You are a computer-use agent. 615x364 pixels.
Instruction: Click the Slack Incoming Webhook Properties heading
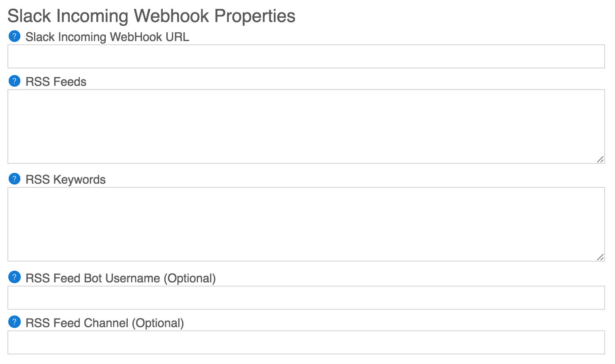click(151, 16)
